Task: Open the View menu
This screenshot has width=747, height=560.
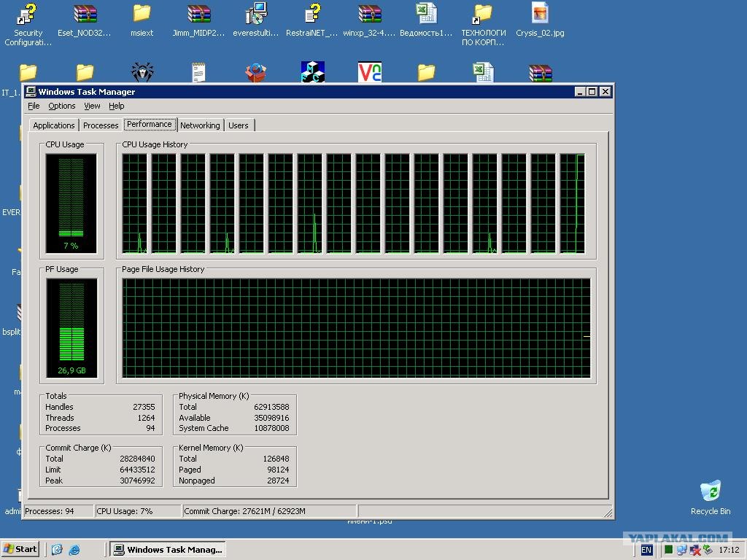Action: [92, 106]
